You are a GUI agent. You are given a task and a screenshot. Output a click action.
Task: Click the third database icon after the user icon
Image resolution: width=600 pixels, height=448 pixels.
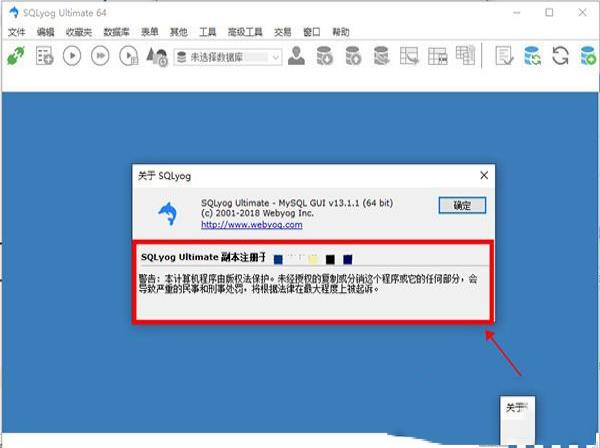coord(381,56)
